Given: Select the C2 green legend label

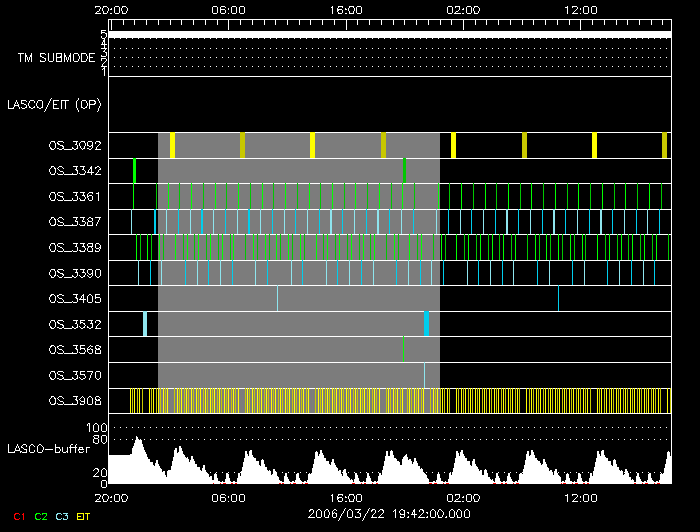Looking at the screenshot, I should tap(41, 516).
